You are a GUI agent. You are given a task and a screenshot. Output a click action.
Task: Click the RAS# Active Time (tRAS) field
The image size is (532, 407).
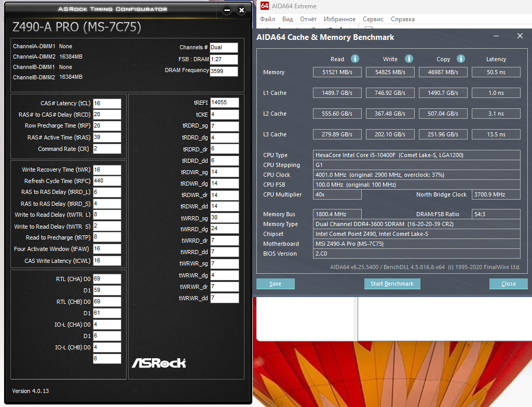click(x=107, y=137)
